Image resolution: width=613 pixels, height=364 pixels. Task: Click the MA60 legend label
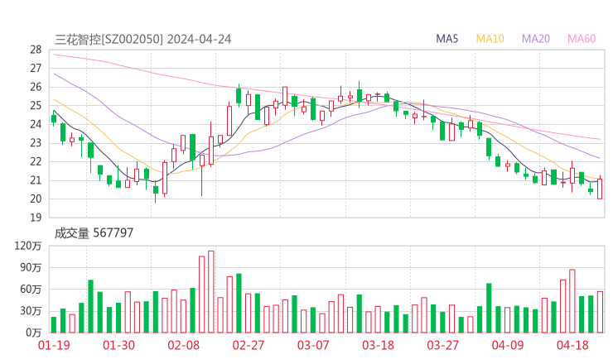pos(582,39)
